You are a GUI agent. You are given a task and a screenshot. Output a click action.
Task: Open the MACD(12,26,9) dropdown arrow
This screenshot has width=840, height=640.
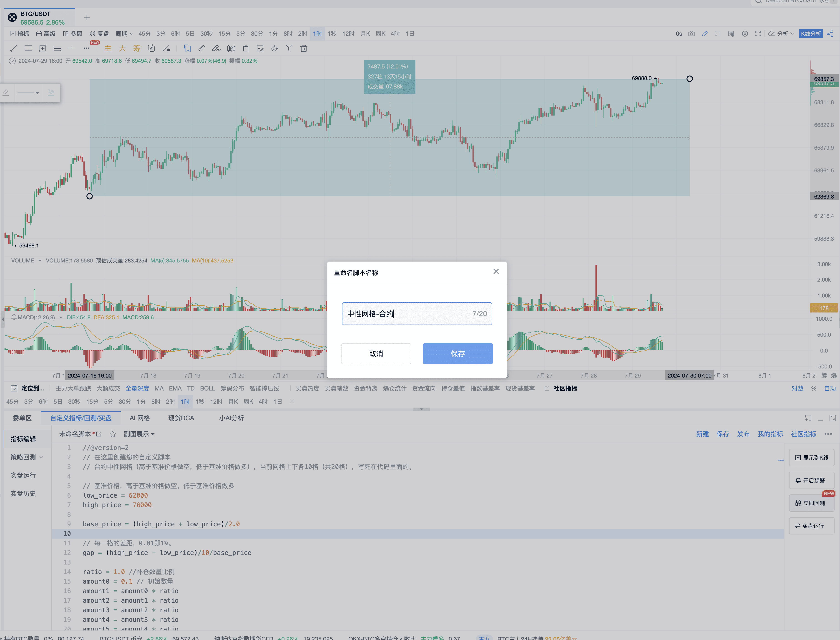(60, 317)
